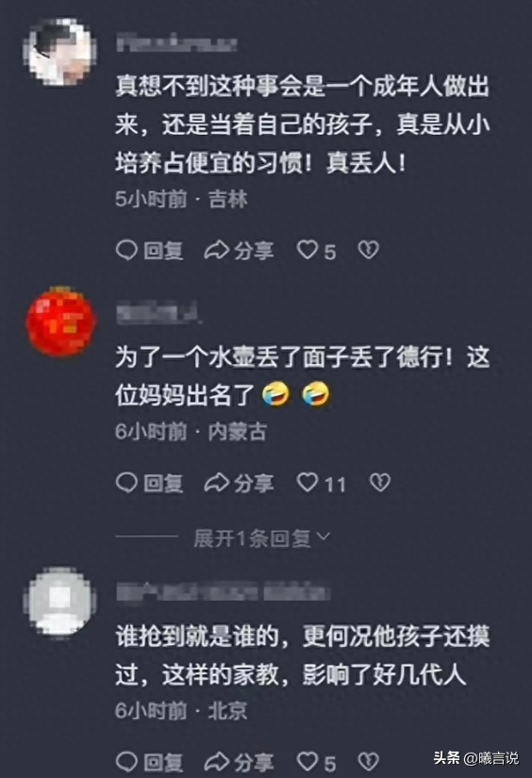This screenshot has width=532, height=778.
Task: Open comment text starting with 谁抢到就是谁的
Action: click(x=302, y=655)
